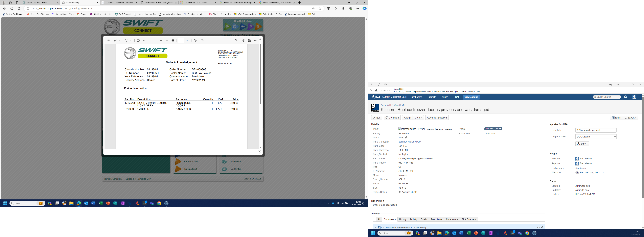Click the fit to width icon
Image resolution: width=644 pixels, height=237 pixels.
pos(173,41)
